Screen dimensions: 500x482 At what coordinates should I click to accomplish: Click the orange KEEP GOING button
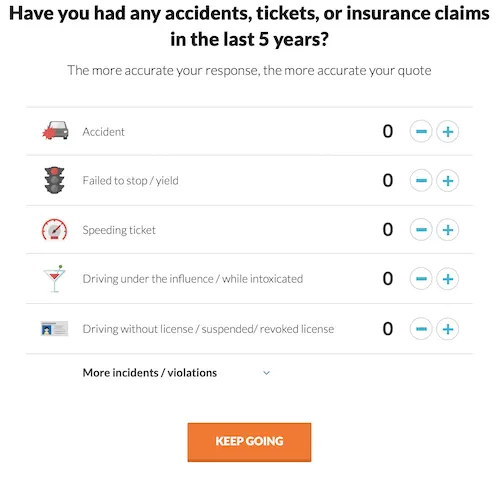tap(249, 442)
